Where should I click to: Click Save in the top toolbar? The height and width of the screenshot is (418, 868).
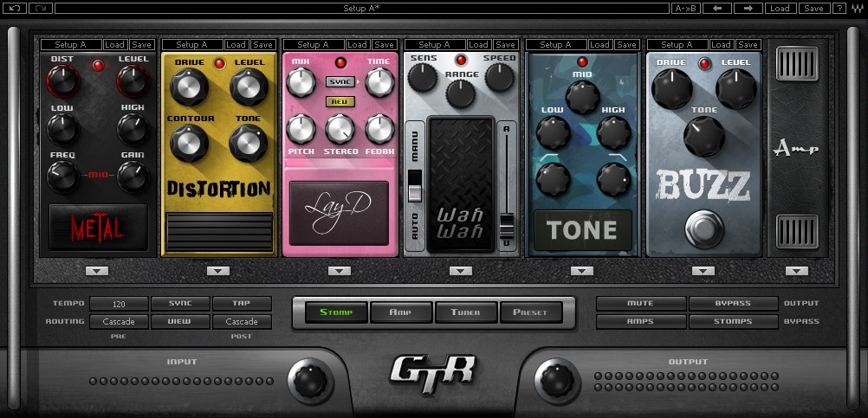[x=813, y=9]
